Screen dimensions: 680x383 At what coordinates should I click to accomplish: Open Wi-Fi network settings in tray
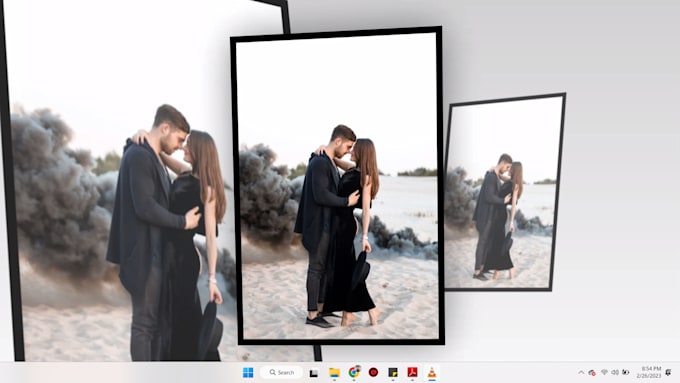pyautogui.click(x=604, y=372)
